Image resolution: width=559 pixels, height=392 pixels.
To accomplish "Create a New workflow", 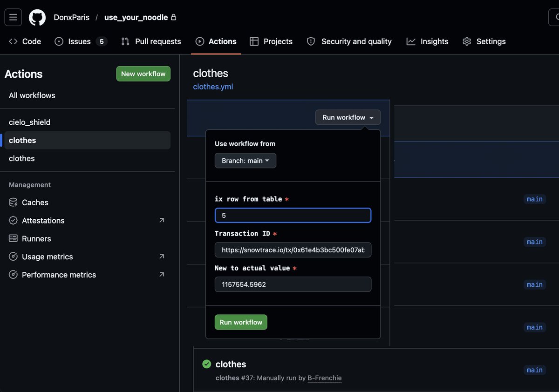I will point(143,74).
